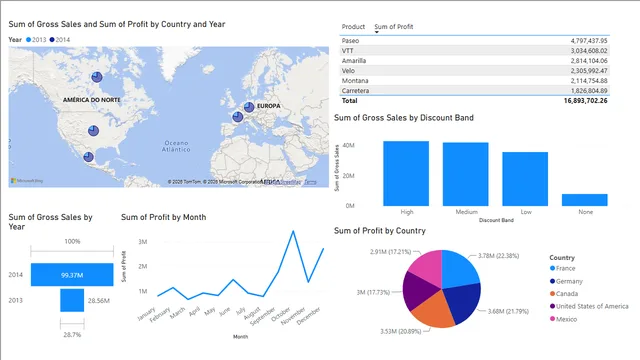Viewport: 640px width, 360px height.
Task: Click the None discount band bar
Action: click(584, 200)
